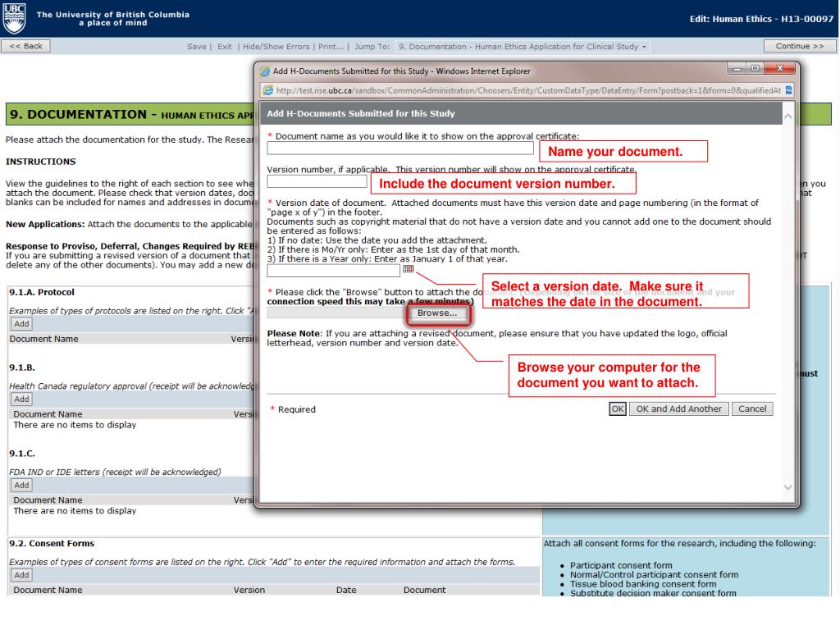This screenshot has width=840, height=630.
Task: Cancel the Add H-Documents dialog
Action: pyautogui.click(x=752, y=409)
